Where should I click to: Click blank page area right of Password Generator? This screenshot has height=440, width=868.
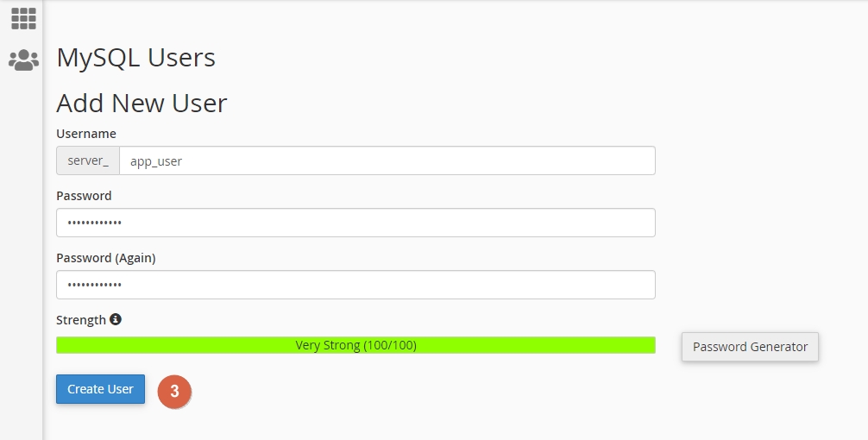[x=844, y=347]
